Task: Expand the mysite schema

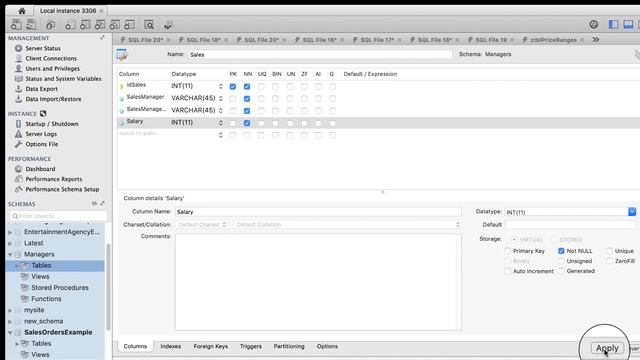Action: click(x=10, y=310)
